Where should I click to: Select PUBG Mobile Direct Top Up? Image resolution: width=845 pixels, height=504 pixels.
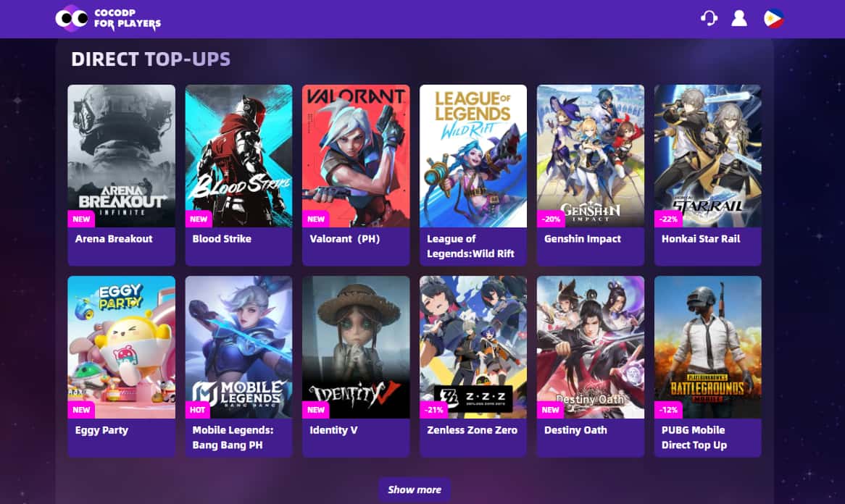(707, 366)
